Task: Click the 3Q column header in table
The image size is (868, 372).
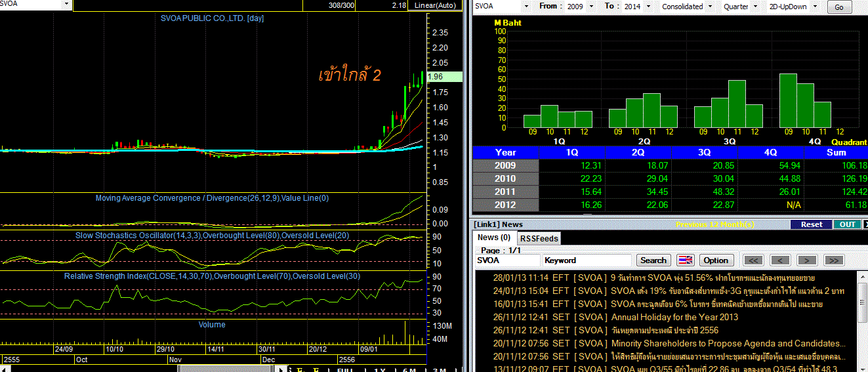Action: pos(704,152)
